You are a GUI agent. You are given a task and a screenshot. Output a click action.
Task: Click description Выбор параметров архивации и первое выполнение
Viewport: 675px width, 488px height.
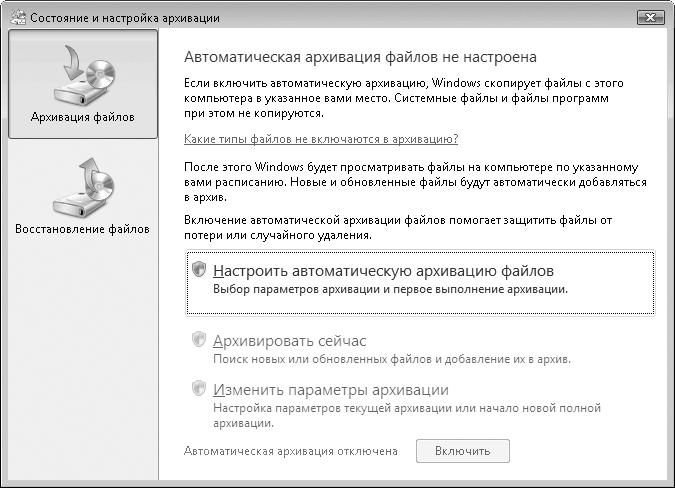(391, 289)
